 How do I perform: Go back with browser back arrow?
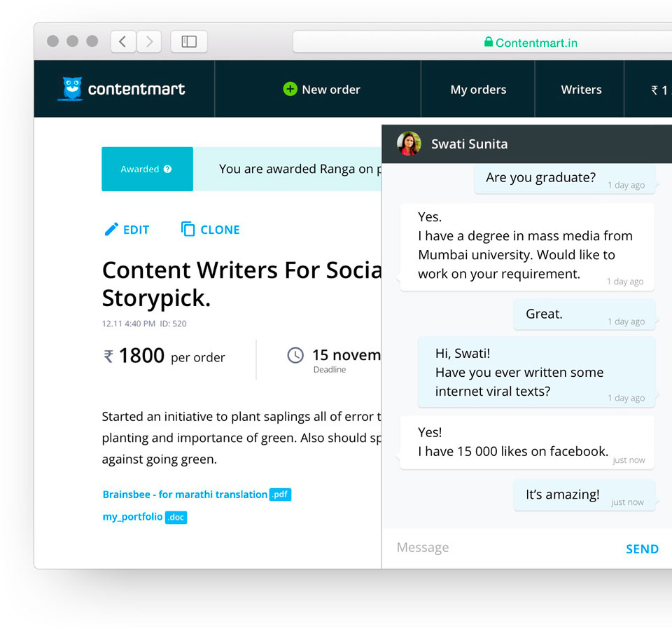pyautogui.click(x=123, y=42)
